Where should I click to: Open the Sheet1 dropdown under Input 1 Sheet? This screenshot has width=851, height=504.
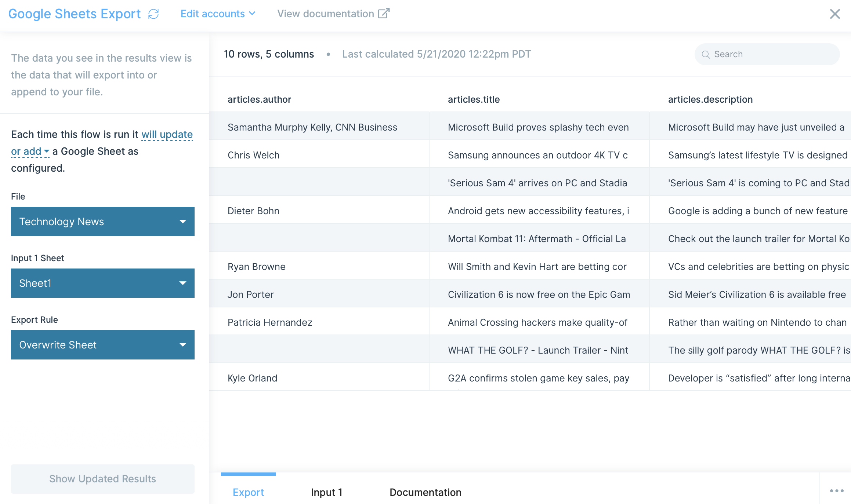click(x=102, y=283)
